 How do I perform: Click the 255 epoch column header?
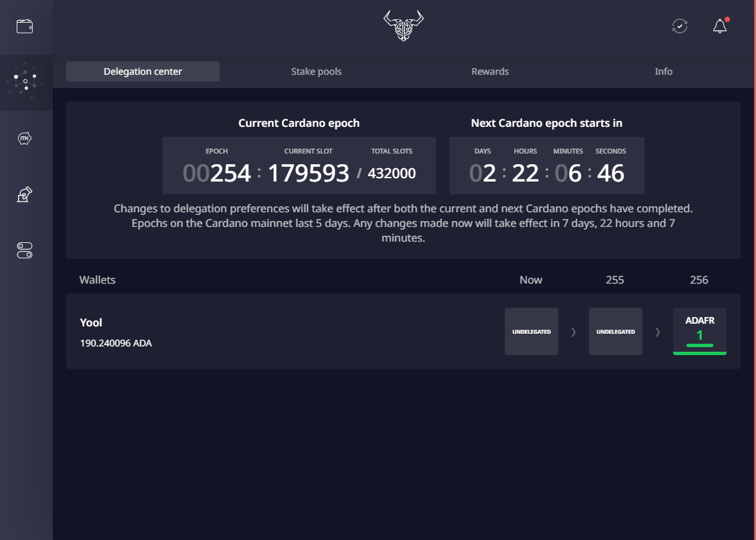tap(614, 280)
